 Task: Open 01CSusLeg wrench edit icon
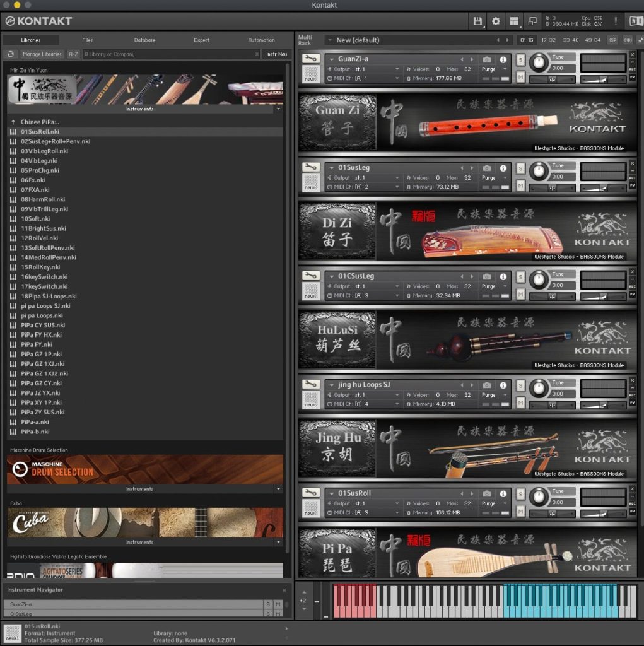pos(311,276)
